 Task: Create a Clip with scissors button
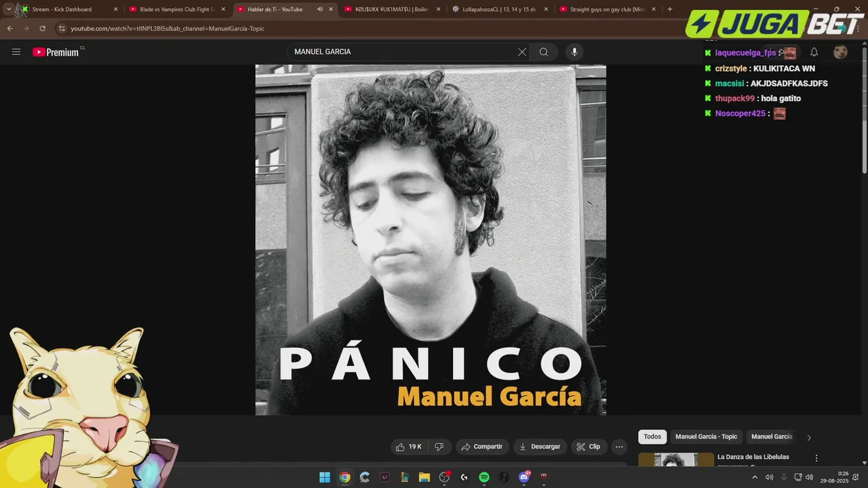pyautogui.click(x=588, y=447)
